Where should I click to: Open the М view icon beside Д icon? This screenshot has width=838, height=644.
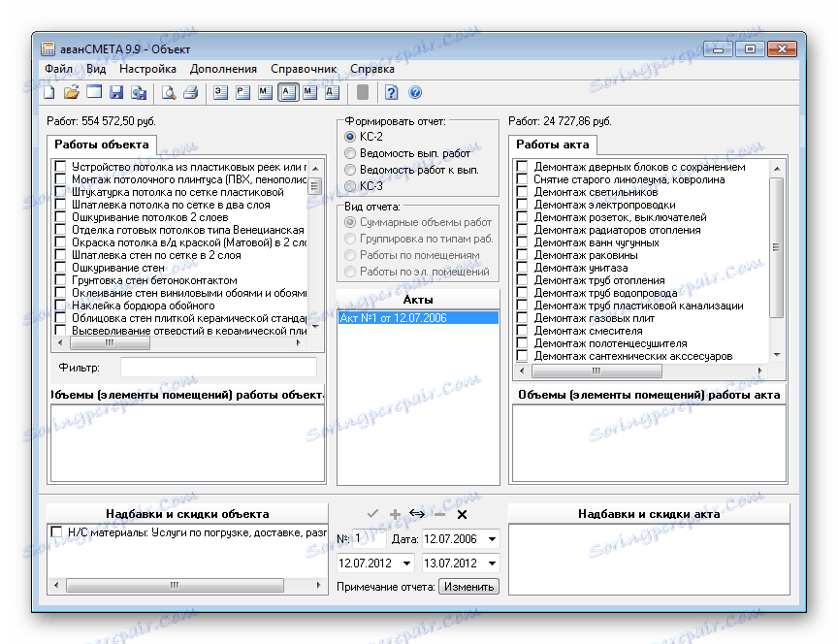click(310, 92)
